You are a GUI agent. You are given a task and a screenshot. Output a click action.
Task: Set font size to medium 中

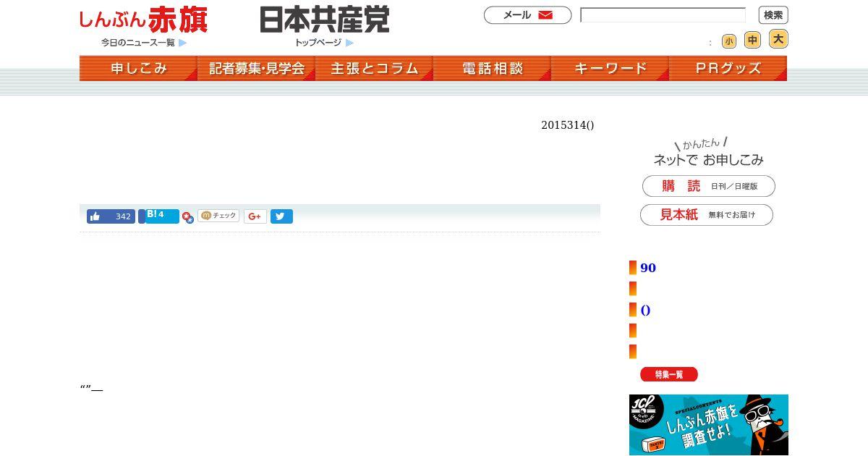(x=753, y=41)
